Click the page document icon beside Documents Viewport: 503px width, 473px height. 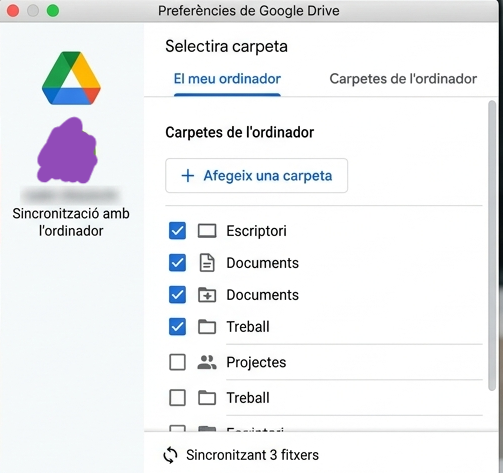pos(207,263)
